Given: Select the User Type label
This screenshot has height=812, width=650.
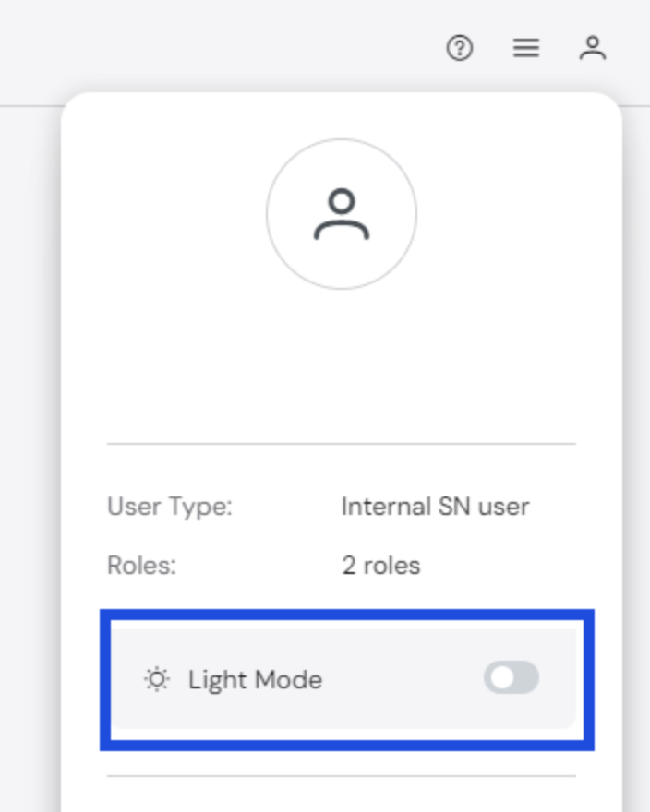Looking at the screenshot, I should tap(170, 507).
